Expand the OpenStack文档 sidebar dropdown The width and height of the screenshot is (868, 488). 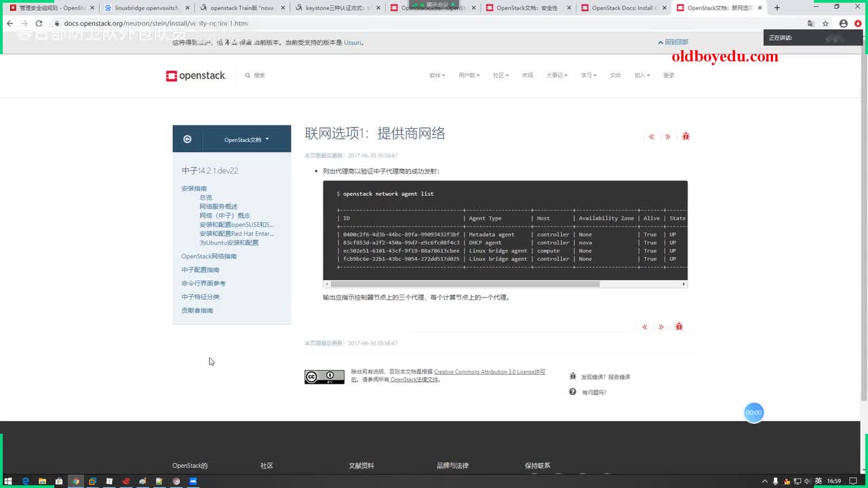click(x=247, y=140)
